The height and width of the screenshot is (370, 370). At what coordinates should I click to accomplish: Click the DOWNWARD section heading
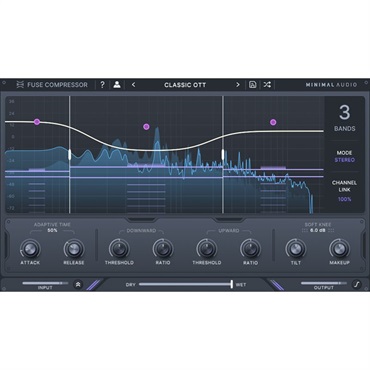tap(141, 231)
